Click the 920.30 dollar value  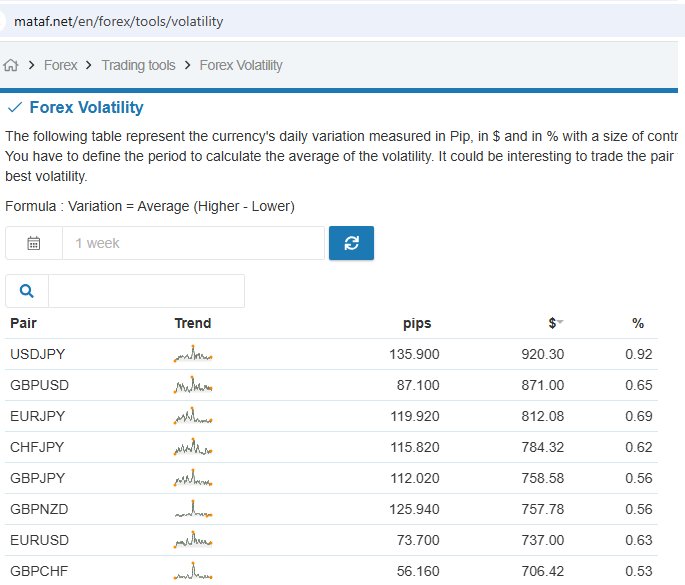pos(543,354)
